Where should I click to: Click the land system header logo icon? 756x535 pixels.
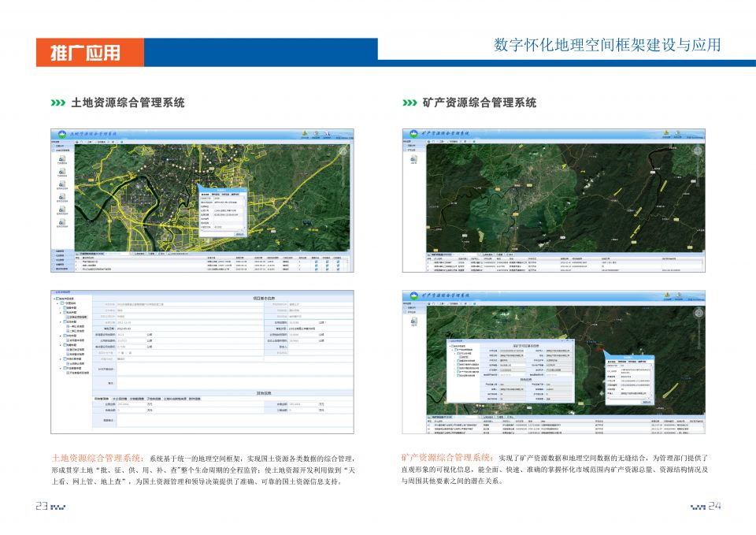[61, 132]
